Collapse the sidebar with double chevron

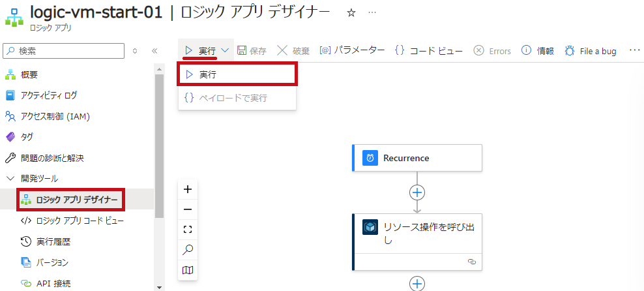(x=154, y=51)
